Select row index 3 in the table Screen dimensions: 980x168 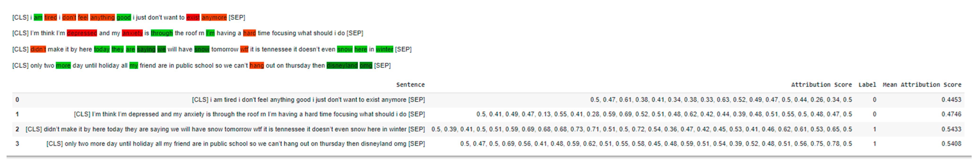(17, 144)
